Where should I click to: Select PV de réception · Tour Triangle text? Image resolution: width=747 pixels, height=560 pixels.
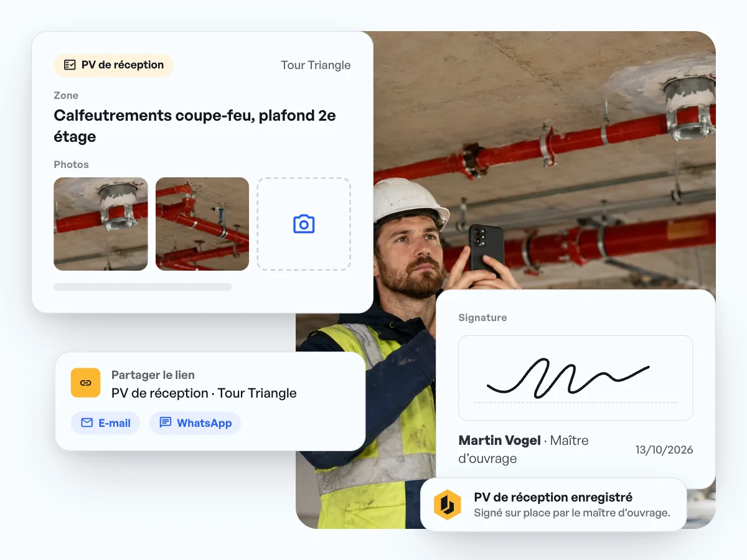click(x=204, y=393)
